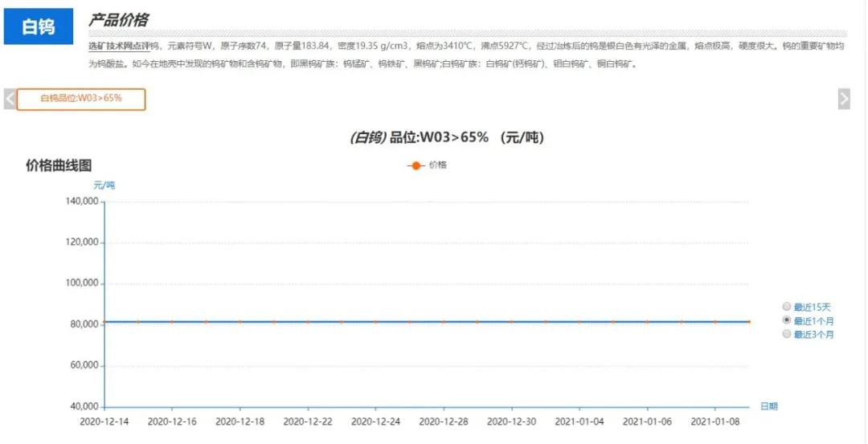The image size is (868, 444).
Task: Select the data point above 2020-12-22
Action: click(x=308, y=322)
